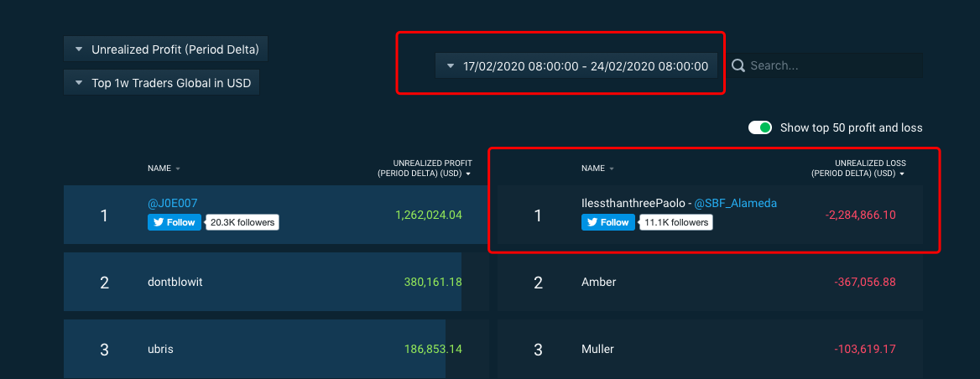Click the IlessthanthreePaolo trader name text
Screen dimensions: 980x379
pyautogui.click(x=633, y=203)
